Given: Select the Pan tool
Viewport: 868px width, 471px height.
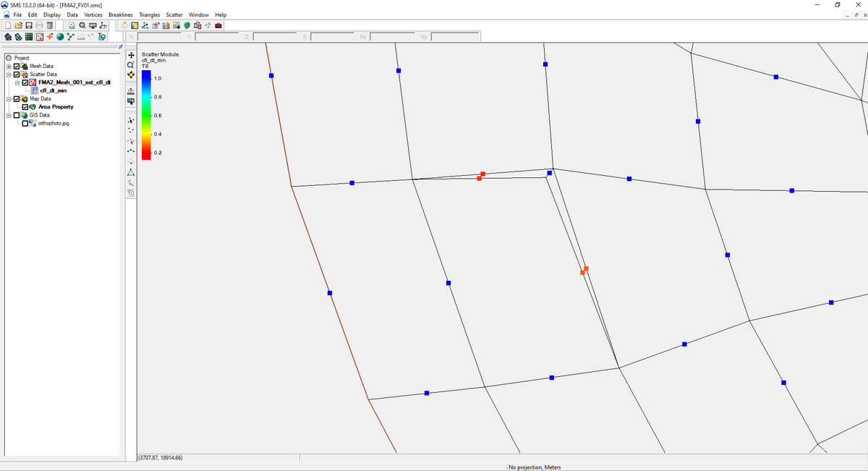Looking at the screenshot, I should click(x=131, y=54).
